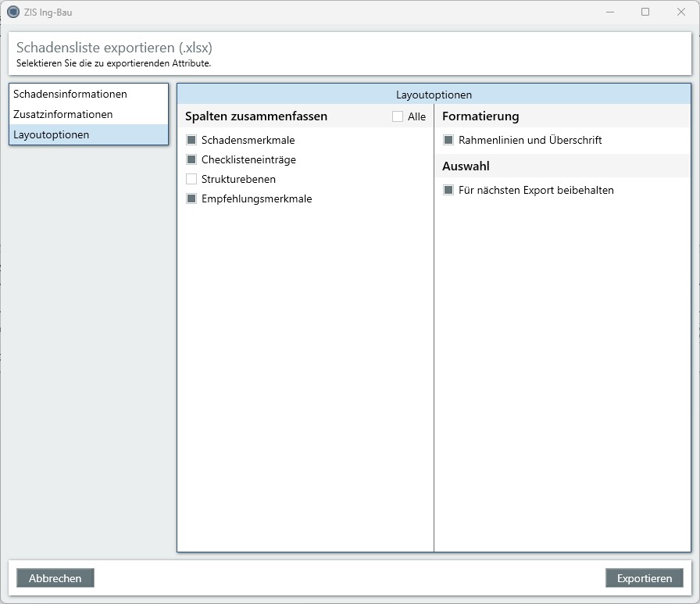Enable the Alle checkbox
The image size is (700, 604).
[x=398, y=116]
